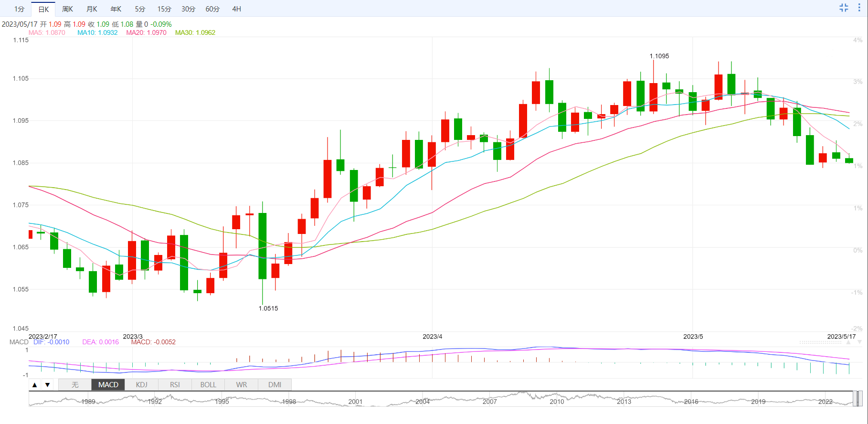This screenshot has width=868, height=424.
Task: Show the WR indicator
Action: point(242,385)
